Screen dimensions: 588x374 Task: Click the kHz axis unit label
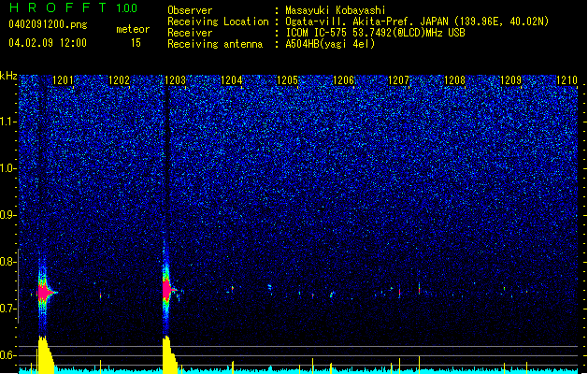pos(8,76)
